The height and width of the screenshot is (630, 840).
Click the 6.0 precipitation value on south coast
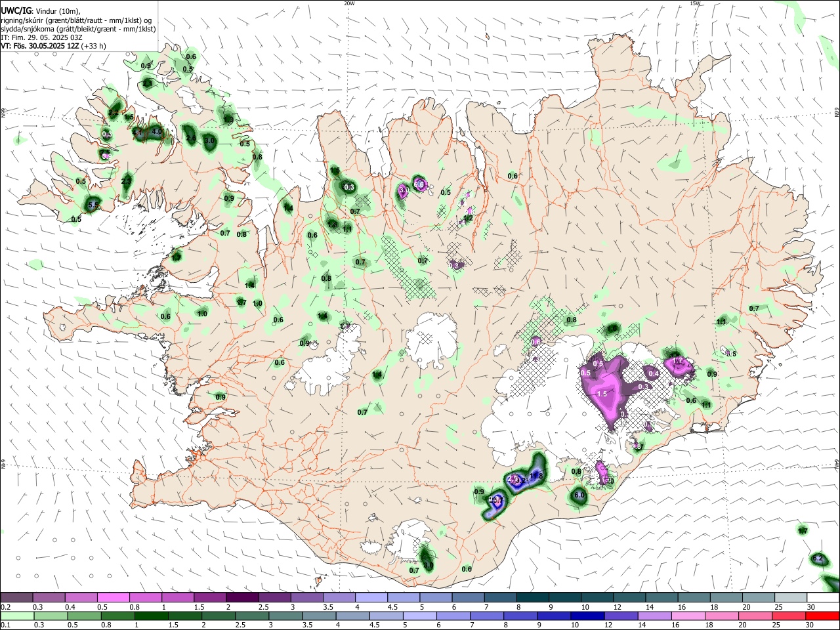(579, 495)
